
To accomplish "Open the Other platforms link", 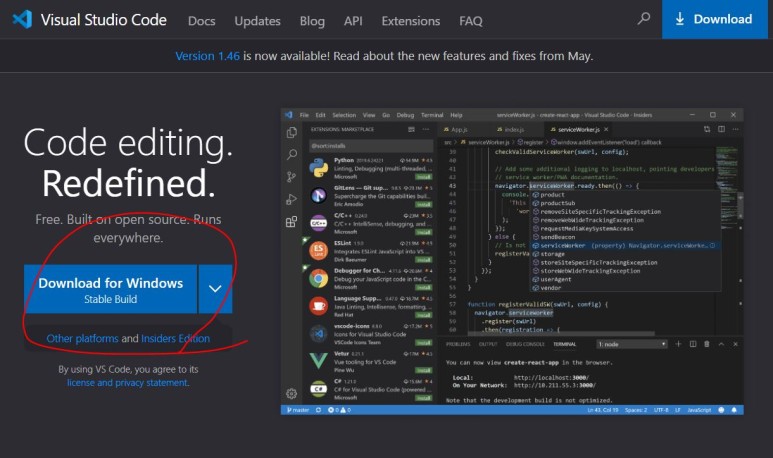I will click(x=82, y=339).
